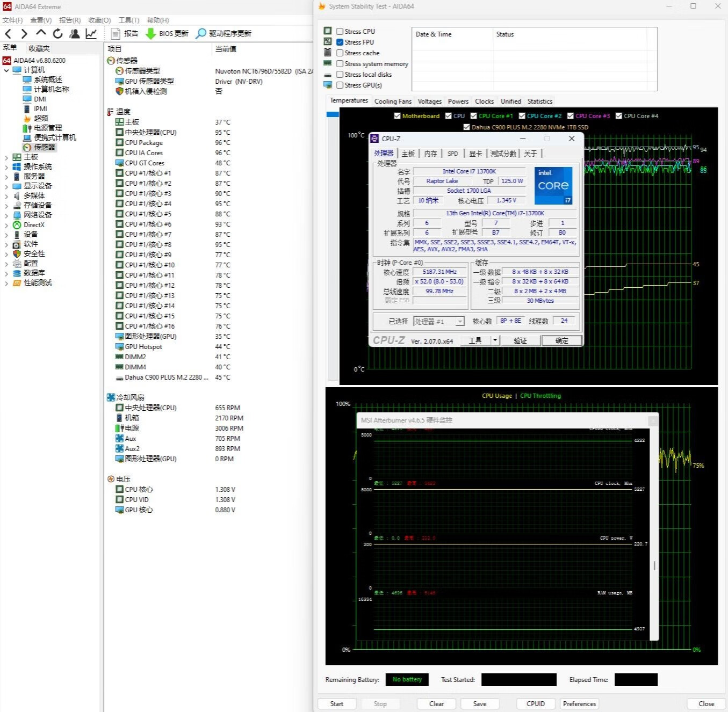This screenshot has width=728, height=712.
Task: Open the 文件(F) menu
Action: 12,20
